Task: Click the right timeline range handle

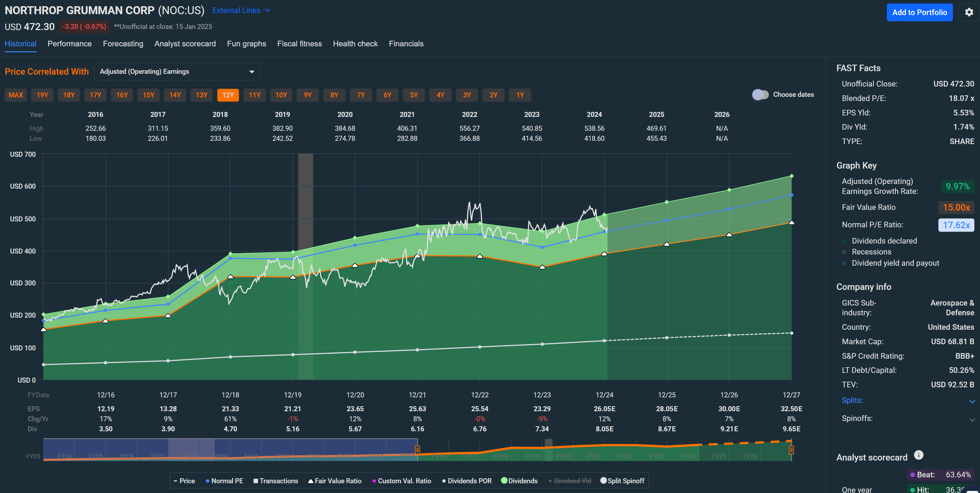Action: click(792, 450)
